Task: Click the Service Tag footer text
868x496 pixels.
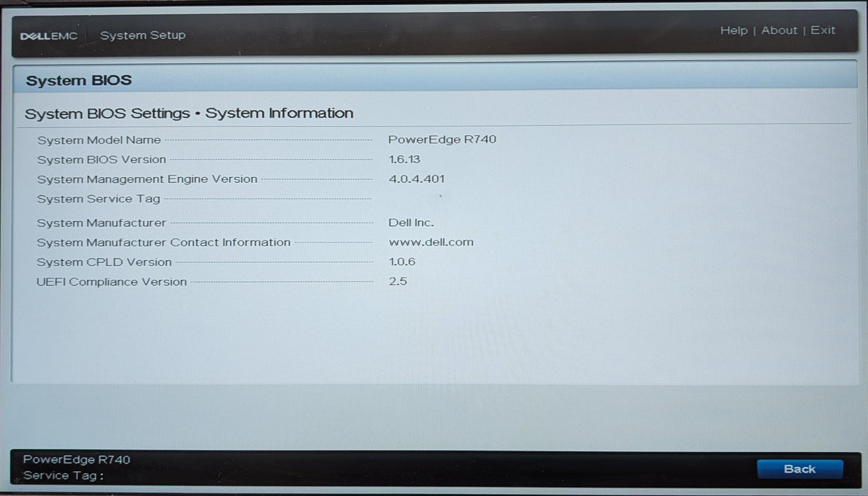Action: pos(64,476)
